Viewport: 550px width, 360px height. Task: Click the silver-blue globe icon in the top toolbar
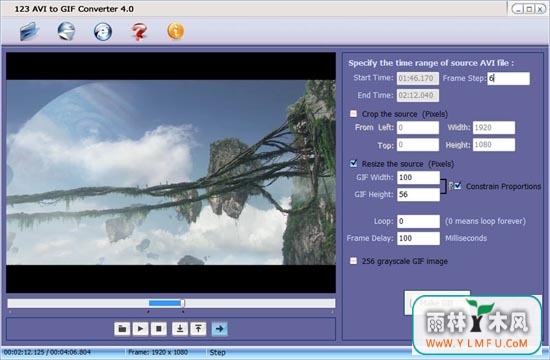point(66,31)
